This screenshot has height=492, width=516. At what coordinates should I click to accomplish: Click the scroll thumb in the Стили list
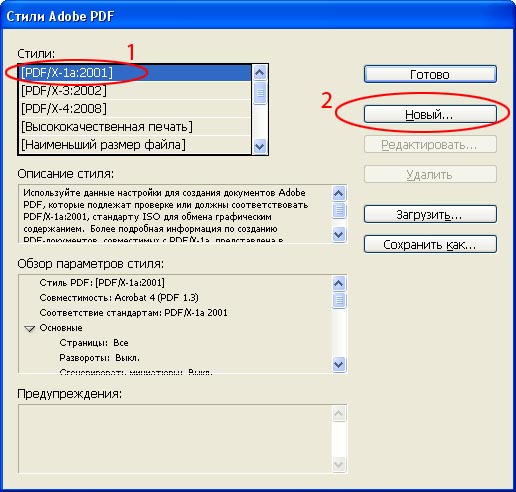pos(260,93)
